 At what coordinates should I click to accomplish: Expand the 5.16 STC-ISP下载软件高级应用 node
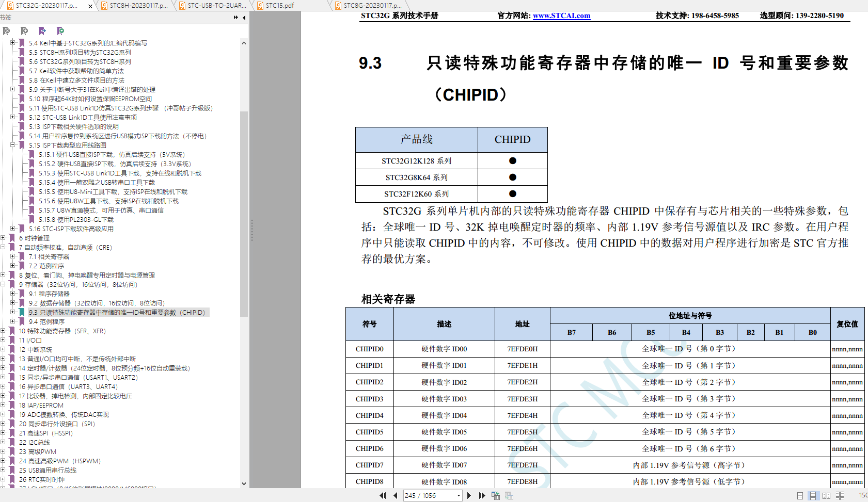13,228
